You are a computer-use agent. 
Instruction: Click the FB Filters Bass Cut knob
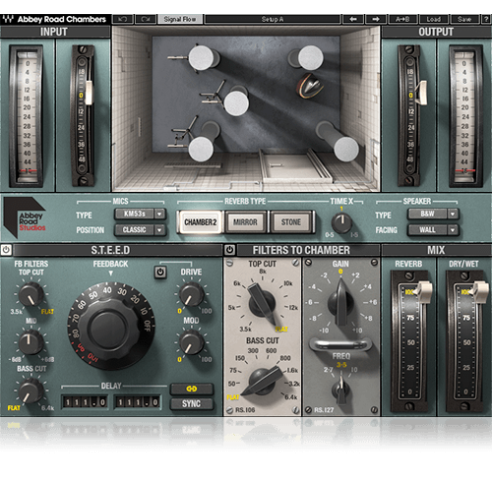(x=31, y=390)
